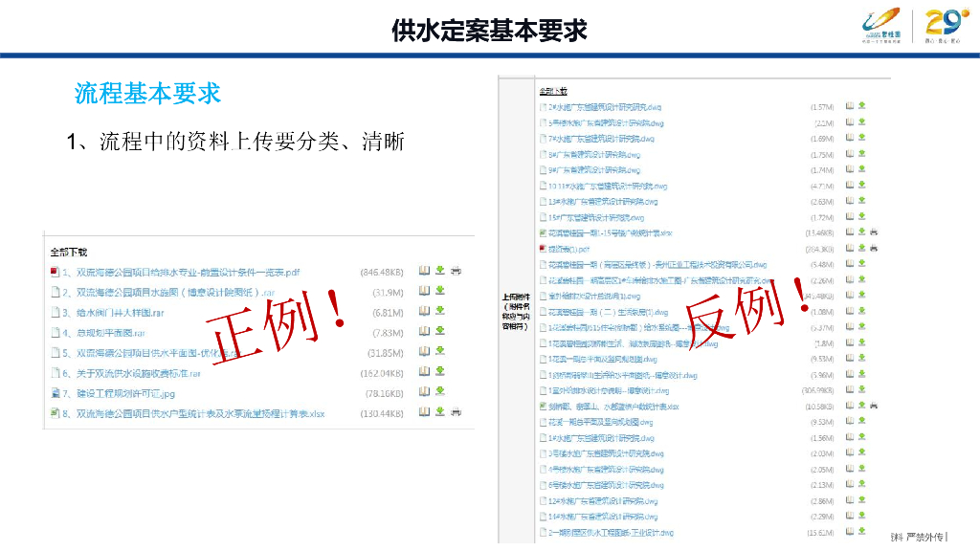Print the 13.46KB xlsx in right list
Screen dimensions: 980x551
[x=874, y=231]
